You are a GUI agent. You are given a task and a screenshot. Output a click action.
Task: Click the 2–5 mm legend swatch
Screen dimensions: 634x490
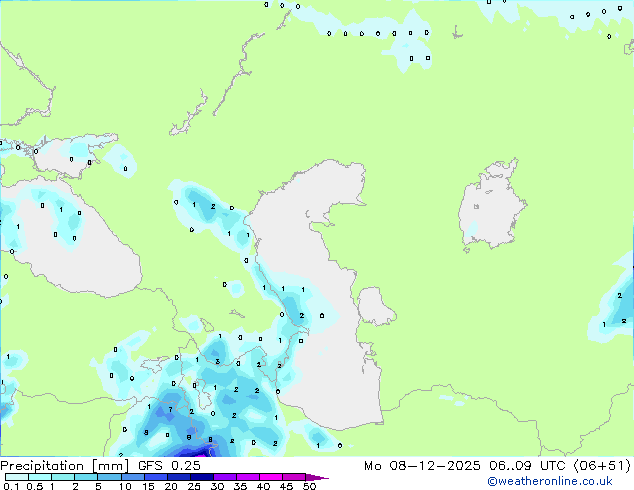pyautogui.click(x=86, y=477)
